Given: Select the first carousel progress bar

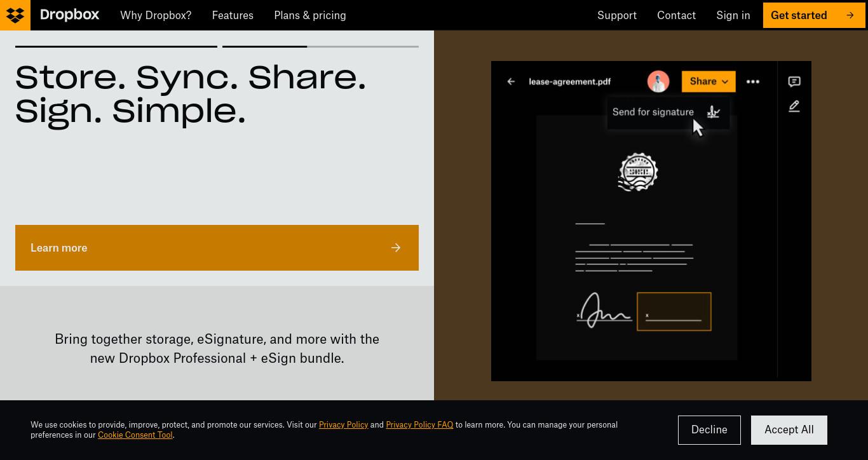Looking at the screenshot, I should pyautogui.click(x=116, y=46).
